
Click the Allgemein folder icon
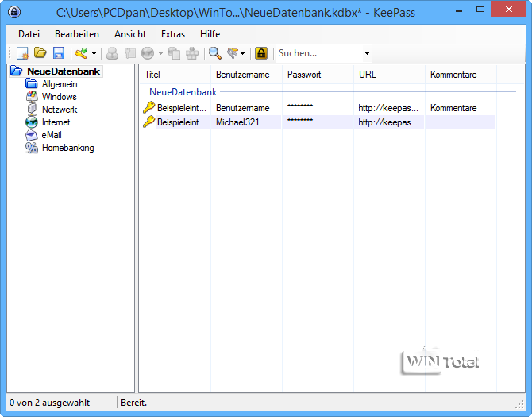click(32, 84)
